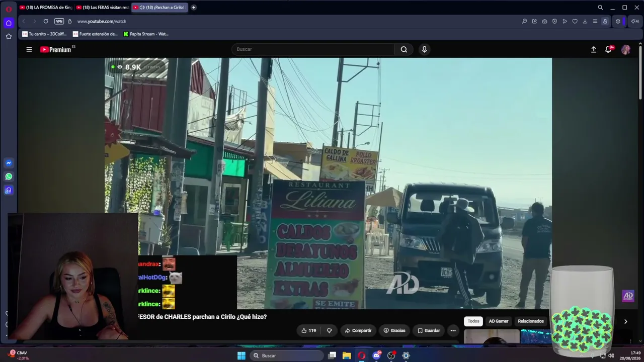
Task: Start voice search with the microphone
Action: (424, 49)
